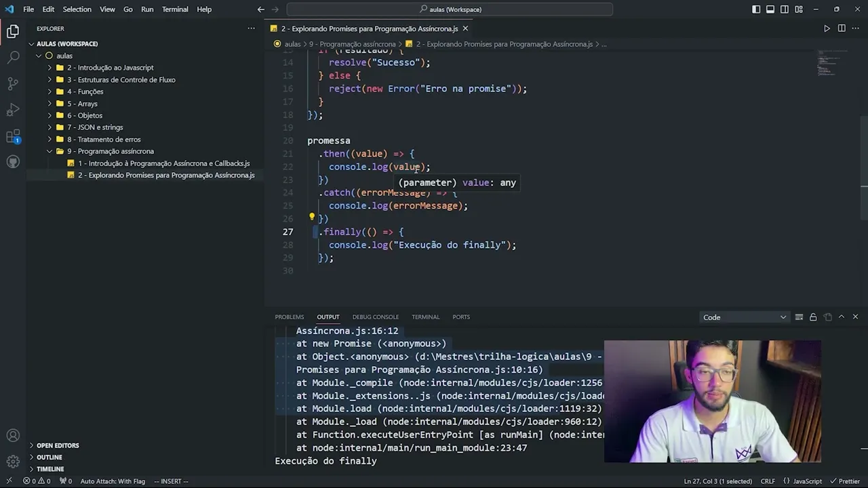868x488 pixels.
Task: Open file 1 - Introdução à Programação Assíncrona e Callbacks.js
Action: point(163,163)
